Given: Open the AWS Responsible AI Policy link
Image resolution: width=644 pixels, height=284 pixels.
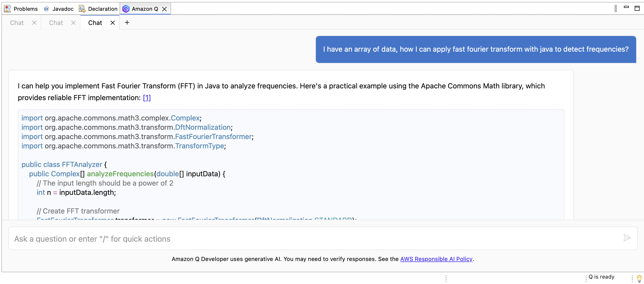Looking at the screenshot, I should click(x=436, y=259).
